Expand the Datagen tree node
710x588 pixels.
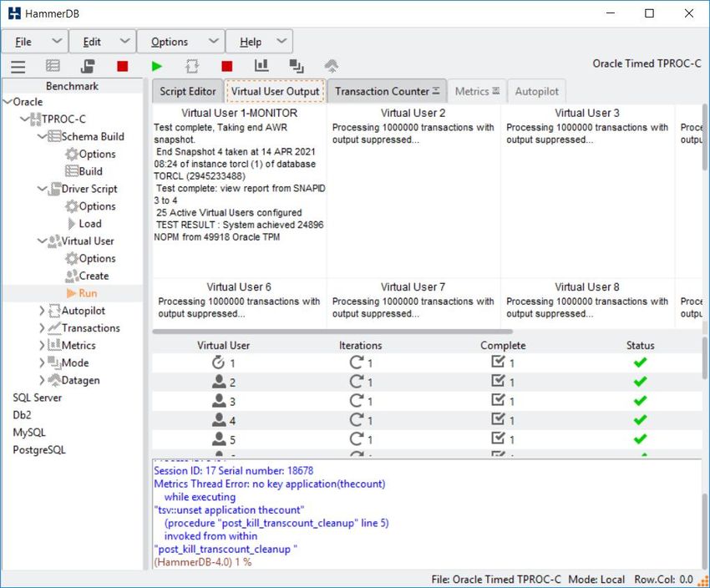[42, 380]
